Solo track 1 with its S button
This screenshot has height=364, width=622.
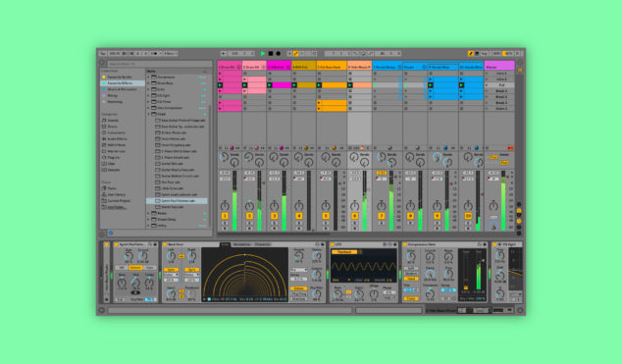(x=225, y=223)
